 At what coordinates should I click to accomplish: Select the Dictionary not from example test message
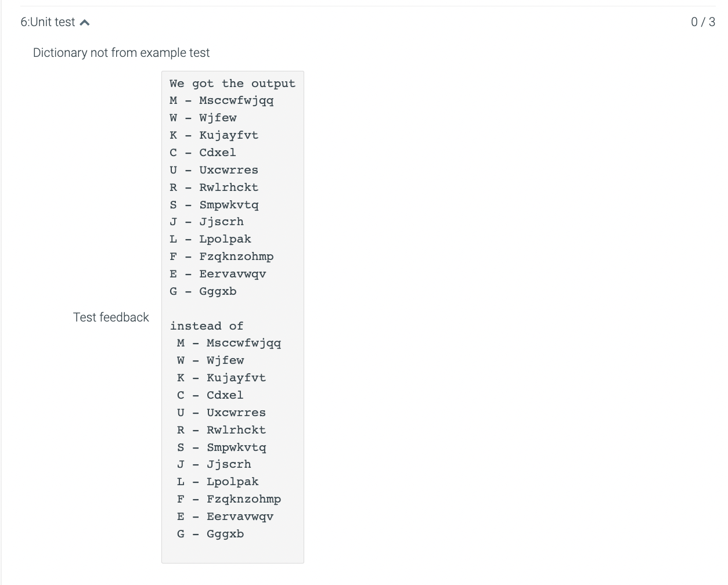click(121, 52)
